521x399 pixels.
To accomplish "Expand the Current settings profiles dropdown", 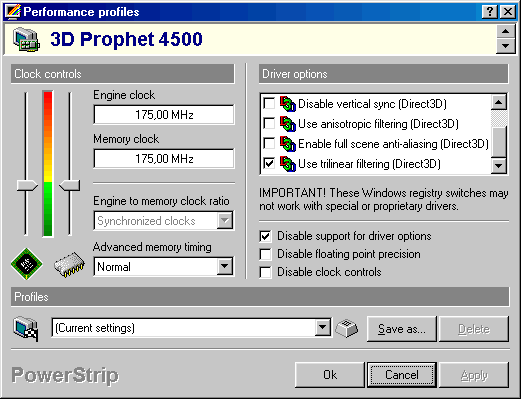I will coord(323,328).
